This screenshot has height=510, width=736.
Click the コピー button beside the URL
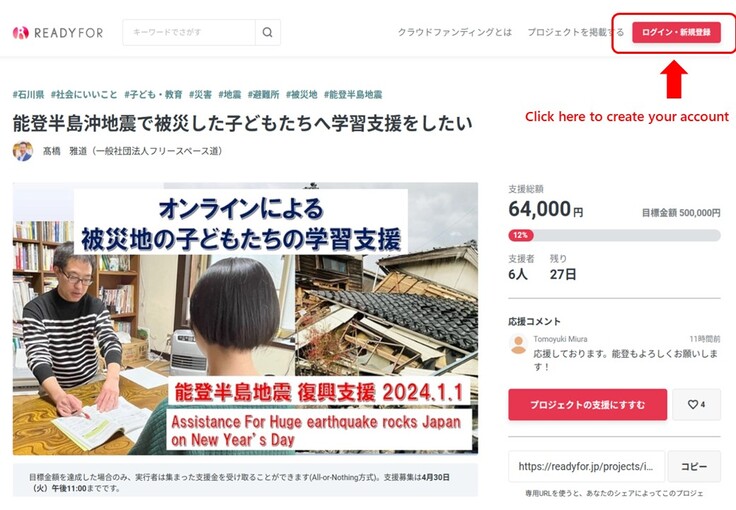coord(694,466)
